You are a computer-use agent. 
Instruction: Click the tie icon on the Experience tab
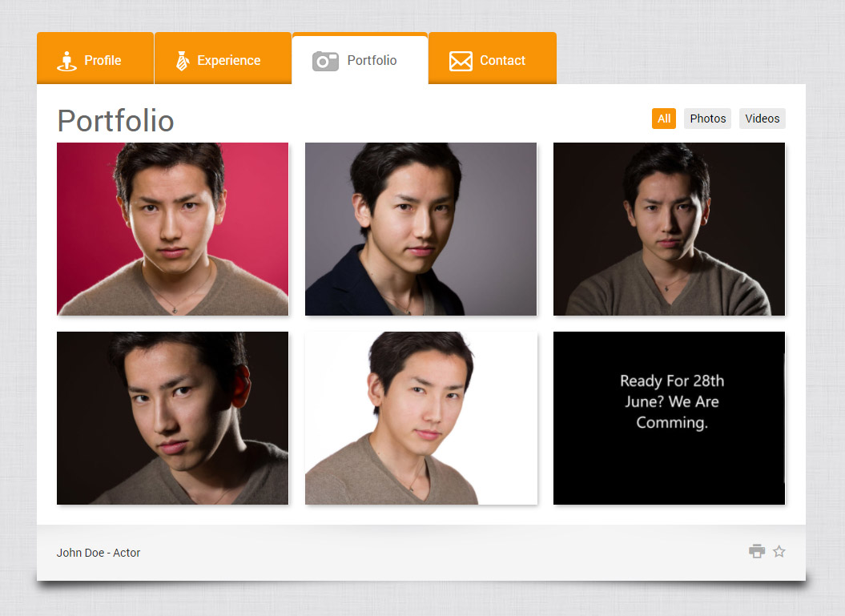(x=183, y=59)
